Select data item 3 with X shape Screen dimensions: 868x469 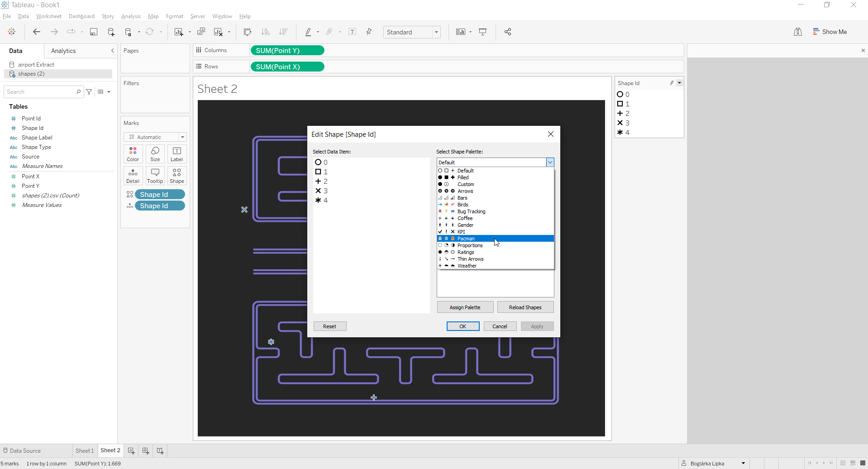[x=322, y=191]
